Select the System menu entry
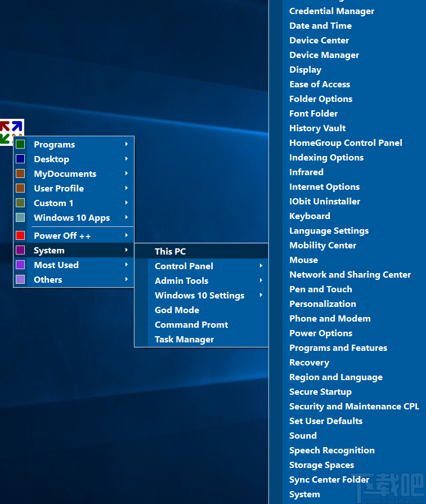The image size is (426, 504). pos(74,250)
